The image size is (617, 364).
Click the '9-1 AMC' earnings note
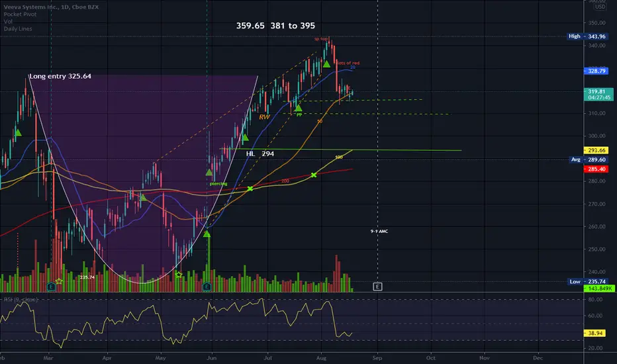(379, 232)
